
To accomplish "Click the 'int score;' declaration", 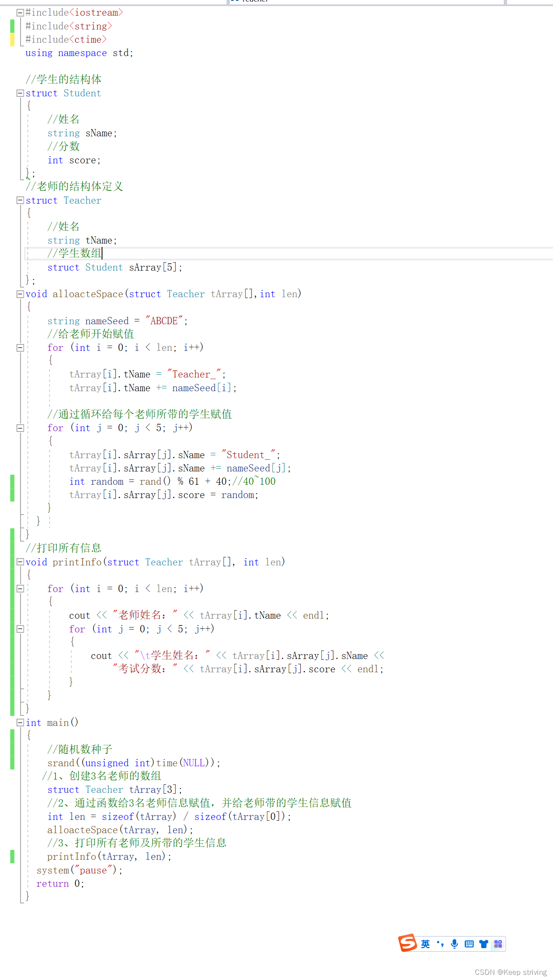I will pyautogui.click(x=74, y=160).
